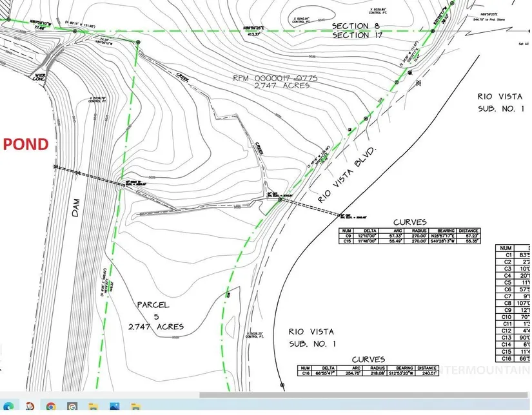Image resolution: width=532 pixels, height=415 pixels.
Task: Open the Photos app taskbar icon
Action: click(x=113, y=407)
